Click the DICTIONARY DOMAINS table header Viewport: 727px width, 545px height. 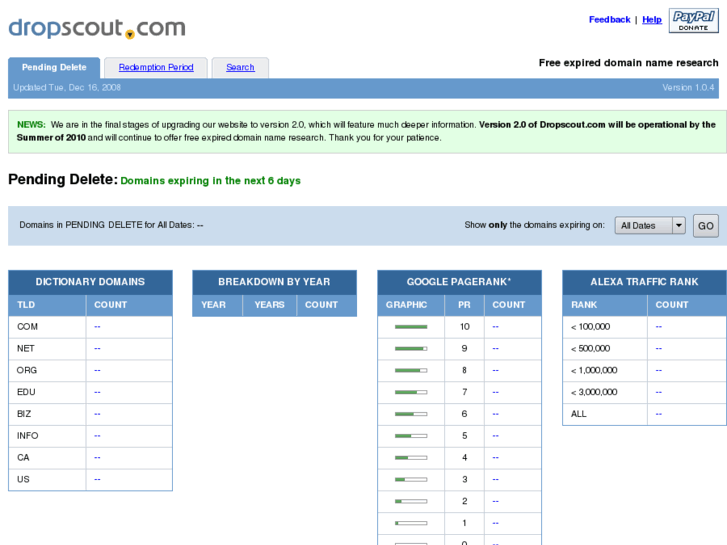(x=90, y=282)
